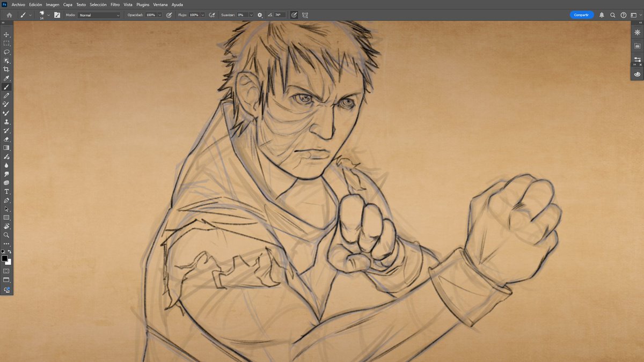Select the Mixer Brush tool
This screenshot has height=362, width=644.
click(6, 113)
